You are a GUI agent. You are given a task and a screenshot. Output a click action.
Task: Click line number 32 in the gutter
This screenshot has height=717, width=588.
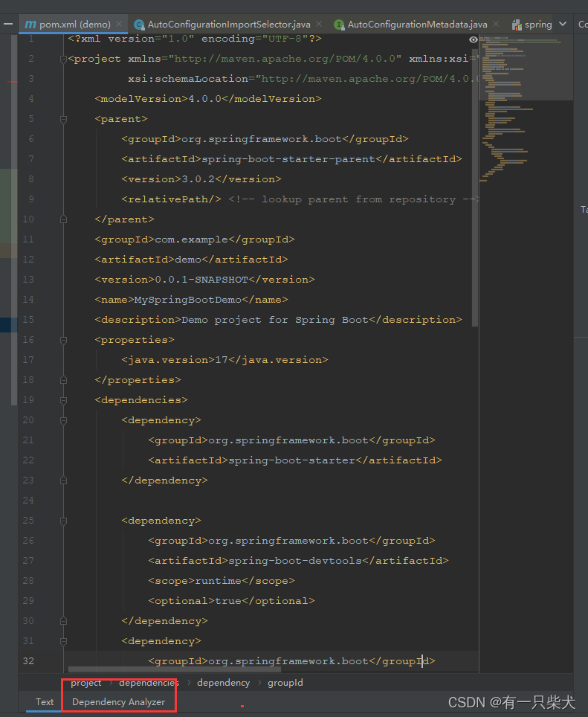tap(28, 661)
